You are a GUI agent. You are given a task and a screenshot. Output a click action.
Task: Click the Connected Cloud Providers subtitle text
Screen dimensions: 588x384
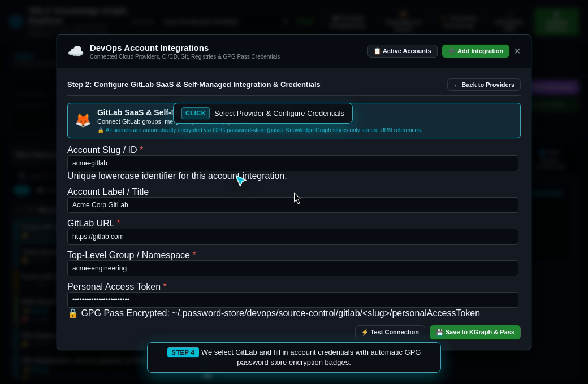point(185,57)
